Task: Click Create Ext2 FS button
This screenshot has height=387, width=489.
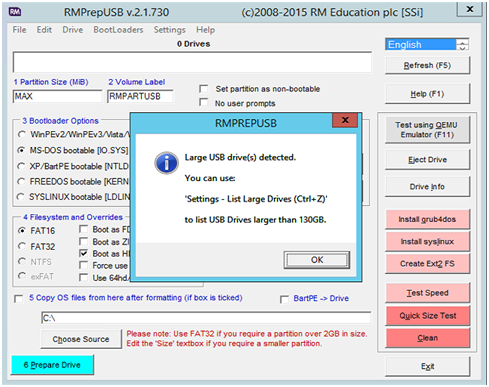Action: coord(427,264)
